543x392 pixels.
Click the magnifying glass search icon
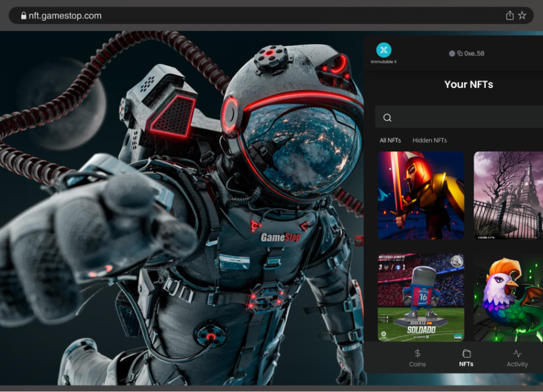(x=387, y=118)
